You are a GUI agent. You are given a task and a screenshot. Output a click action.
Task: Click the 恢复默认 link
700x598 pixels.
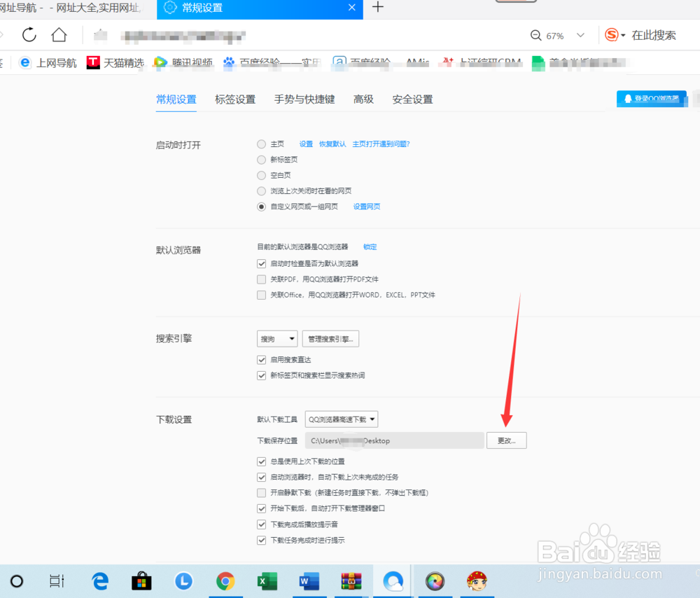[332, 144]
